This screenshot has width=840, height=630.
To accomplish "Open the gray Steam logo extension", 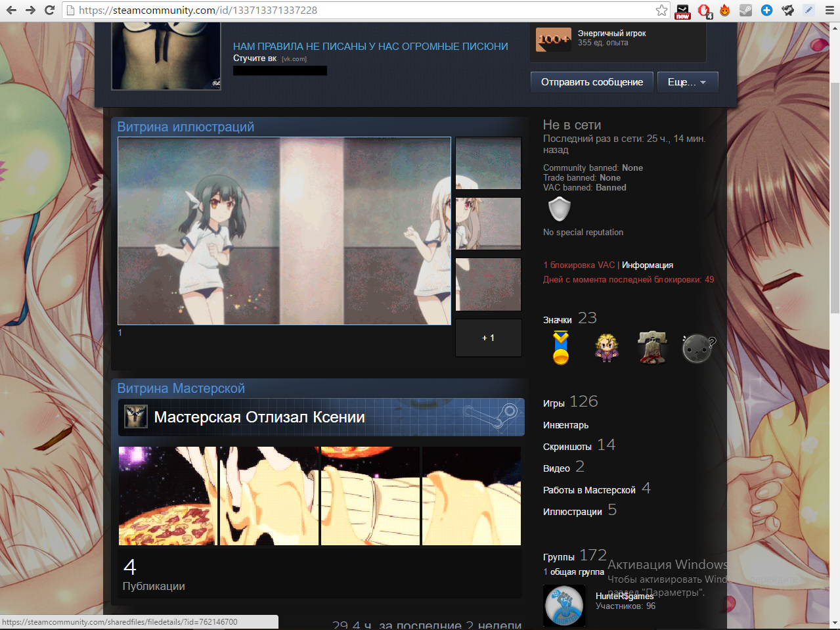I will pyautogui.click(x=745, y=10).
